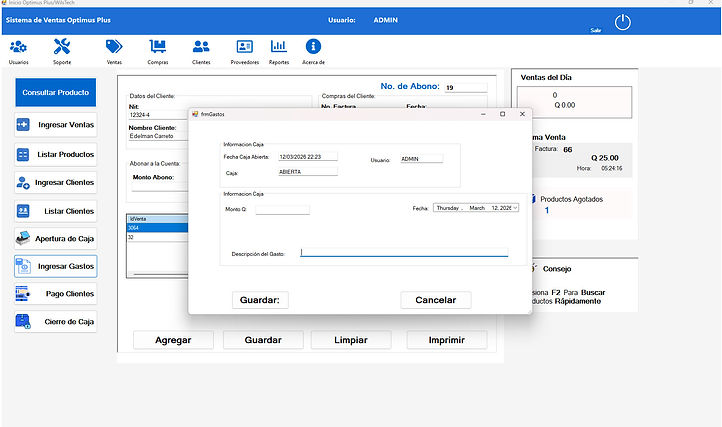
Task: Click the Limpiar button
Action: tap(351, 340)
